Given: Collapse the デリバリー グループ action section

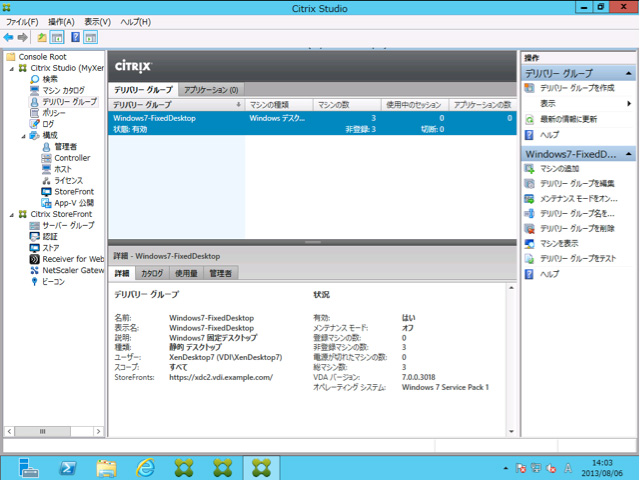Looking at the screenshot, I should coord(629,73).
